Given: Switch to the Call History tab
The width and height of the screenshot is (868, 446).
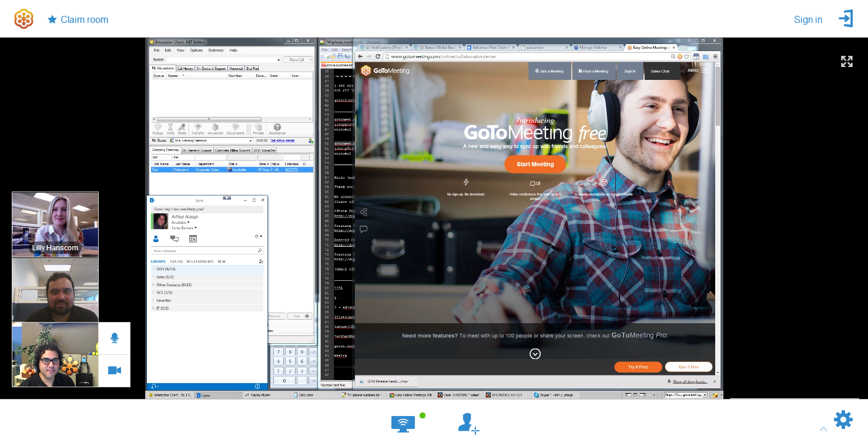Looking at the screenshot, I should [x=185, y=69].
